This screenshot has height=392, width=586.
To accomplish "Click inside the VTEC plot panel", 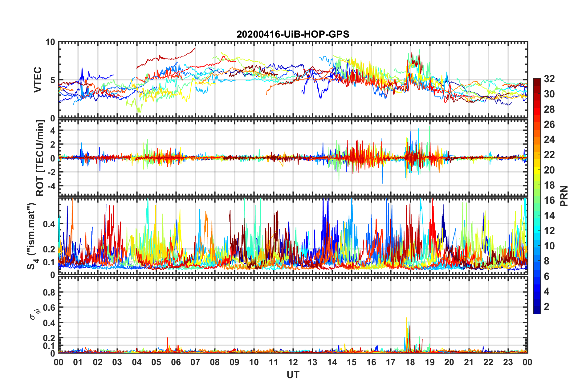I will [x=293, y=80].
